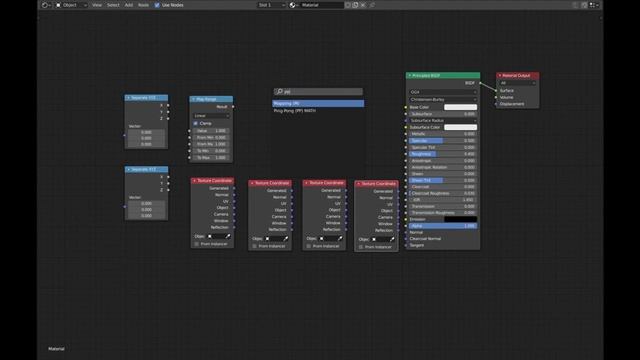The height and width of the screenshot is (360, 640).
Task: Click the IOR value field
Action: 443,200
